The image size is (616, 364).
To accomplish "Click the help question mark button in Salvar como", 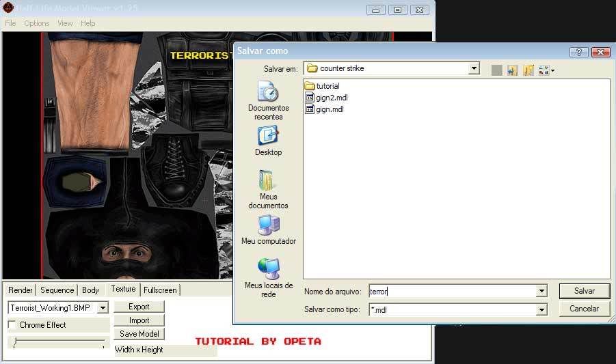I will (x=578, y=52).
